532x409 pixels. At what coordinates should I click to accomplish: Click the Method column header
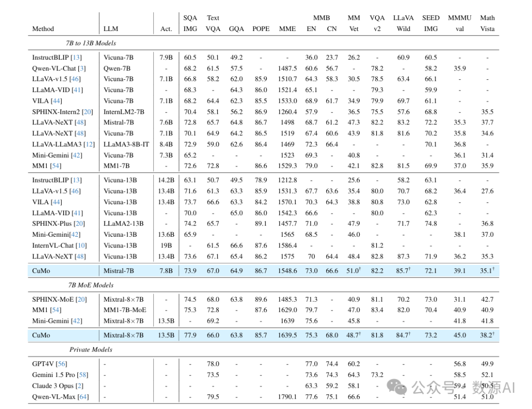click(x=43, y=29)
